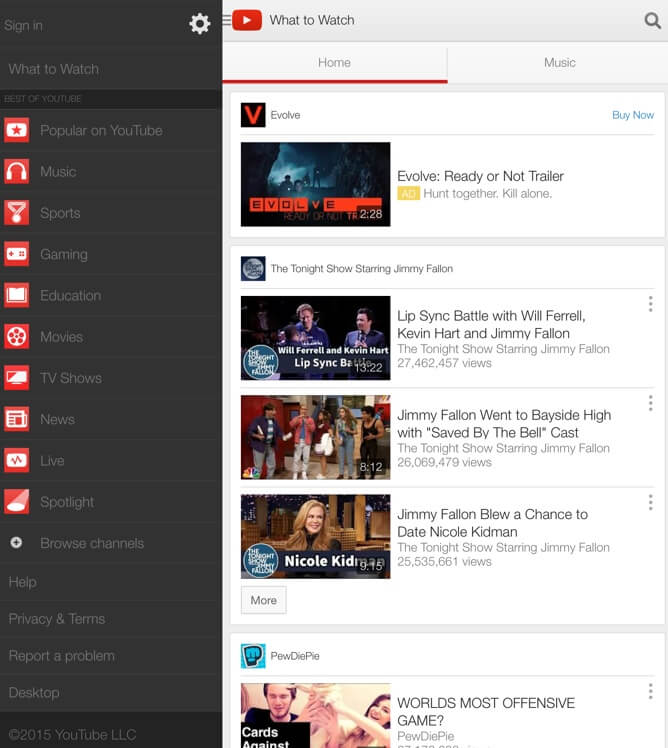Viewport: 668px width, 748px height.
Task: Click the search magnifier icon
Action: pos(652,20)
